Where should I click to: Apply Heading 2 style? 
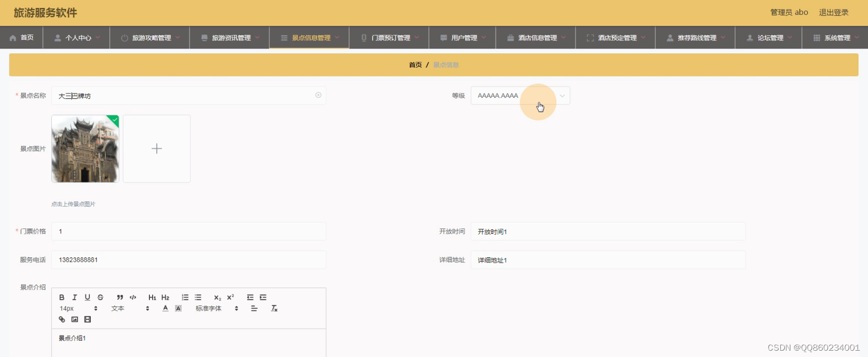165,297
